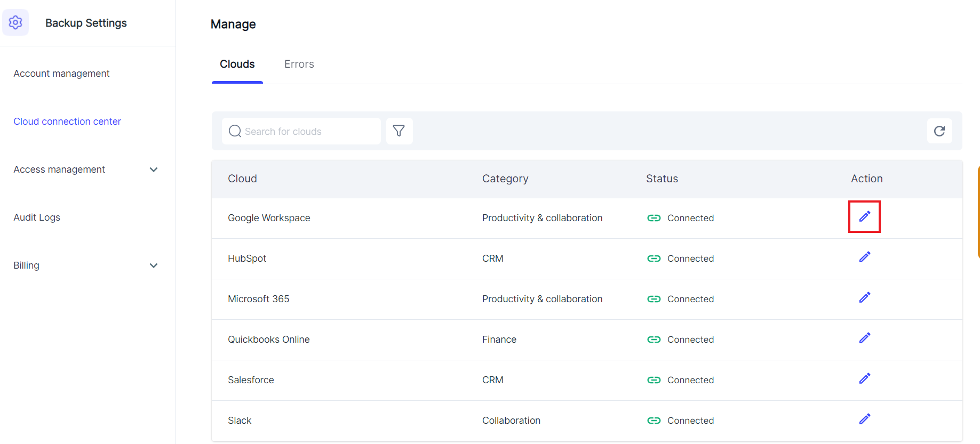Open Account management page
This screenshot has height=444, width=980.
(x=61, y=74)
